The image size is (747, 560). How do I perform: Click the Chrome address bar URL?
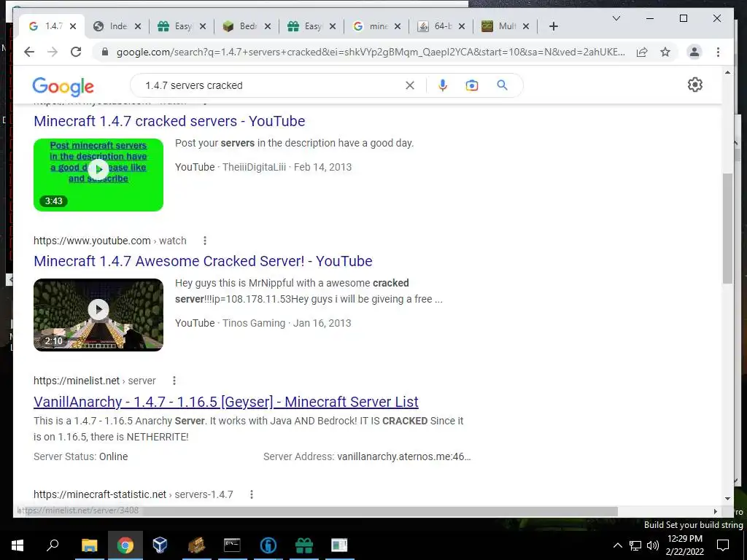pos(371,52)
